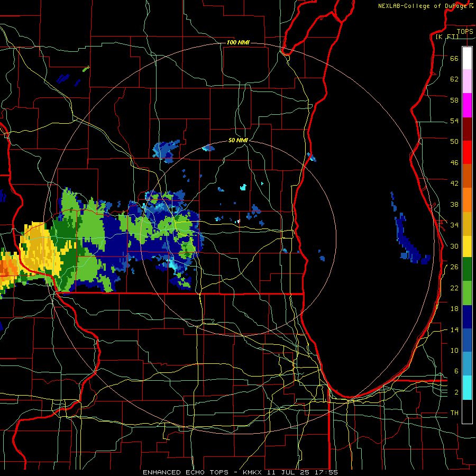
Task: Pick the bright red swatch in the legend
Action: [467, 153]
